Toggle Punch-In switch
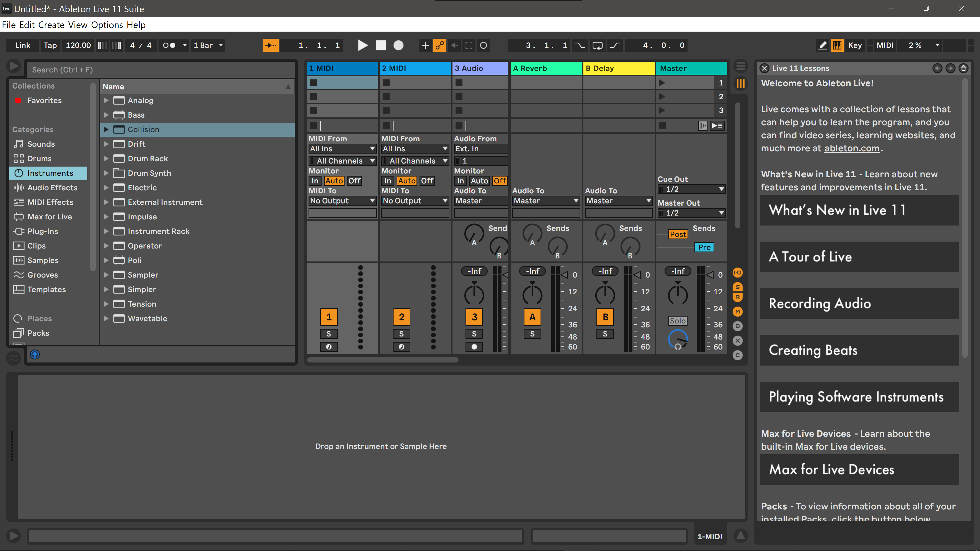The image size is (980, 551). (x=579, y=45)
